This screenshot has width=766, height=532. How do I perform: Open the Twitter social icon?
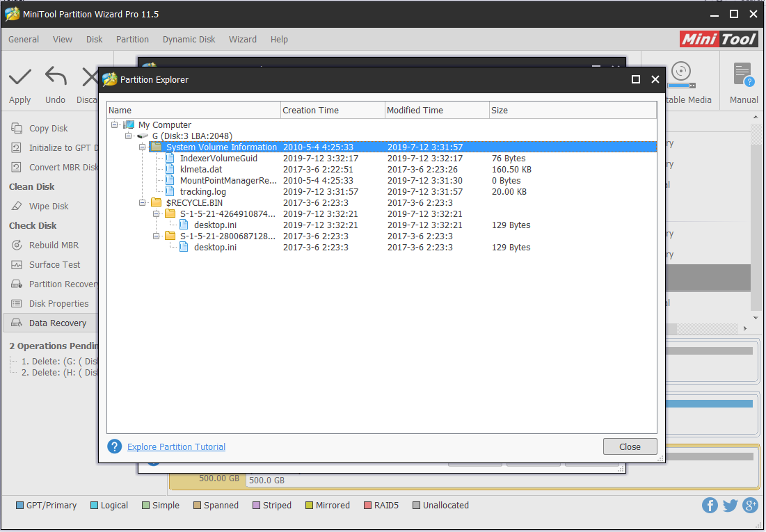click(x=730, y=505)
